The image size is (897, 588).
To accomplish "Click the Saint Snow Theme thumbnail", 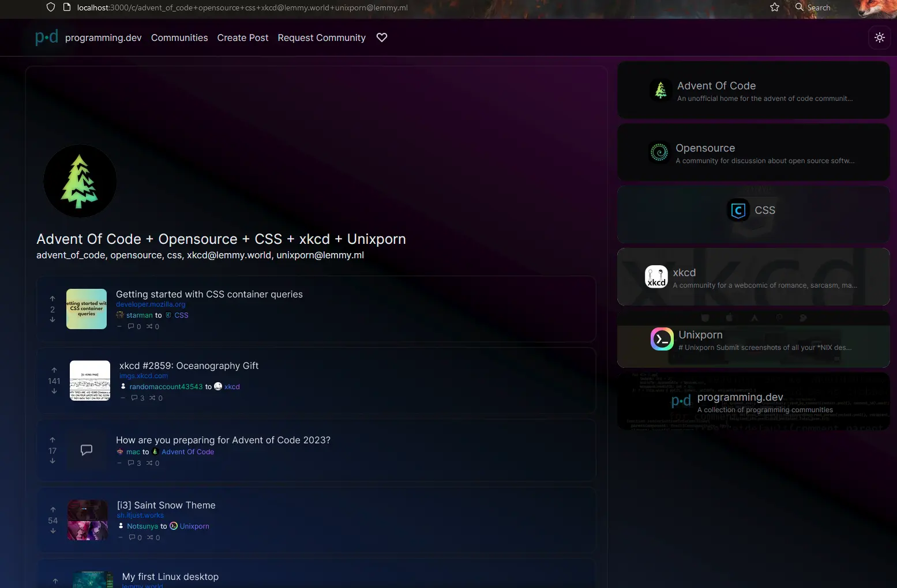I will tap(88, 520).
